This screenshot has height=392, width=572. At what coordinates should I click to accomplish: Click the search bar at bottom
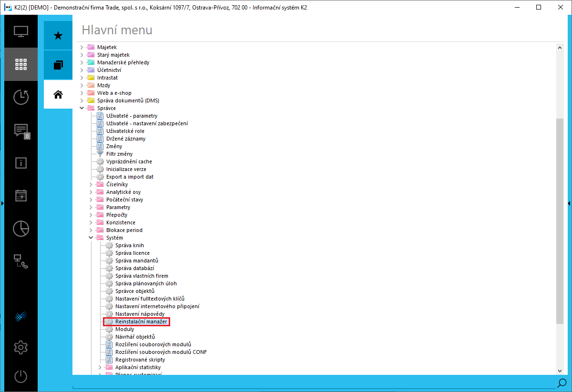[x=315, y=382]
